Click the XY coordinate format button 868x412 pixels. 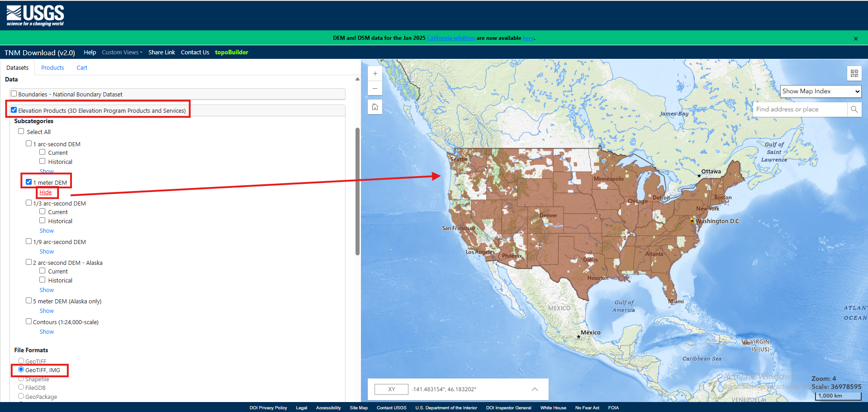391,389
